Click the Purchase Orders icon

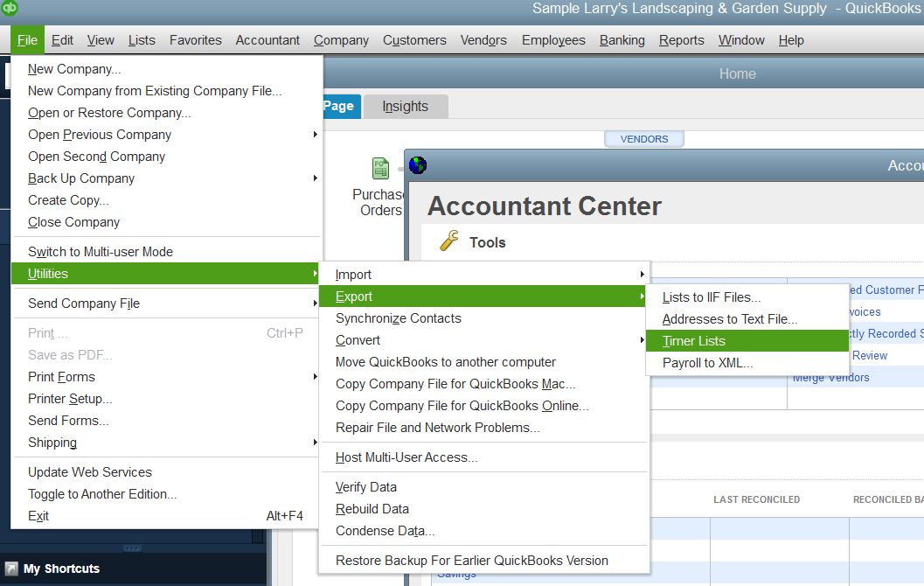(x=380, y=168)
